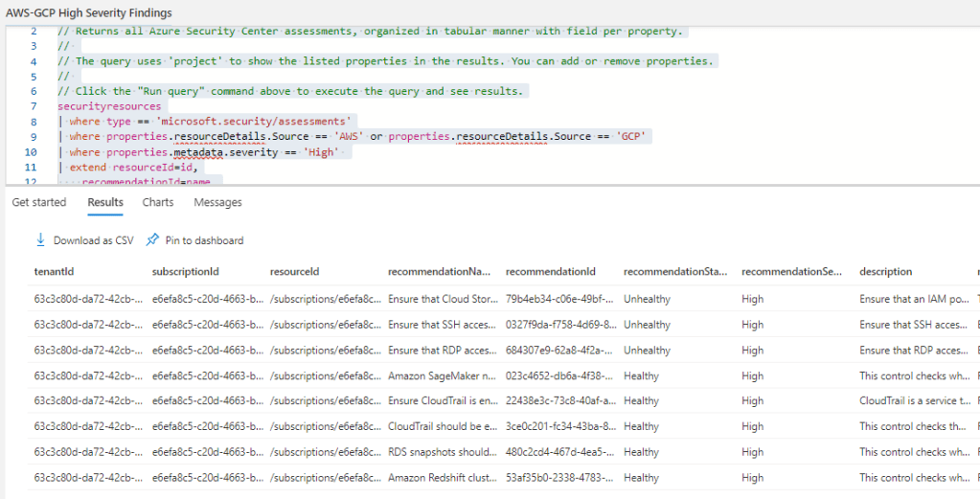Click the subscriptionId column header
The image size is (980, 499).
185,272
